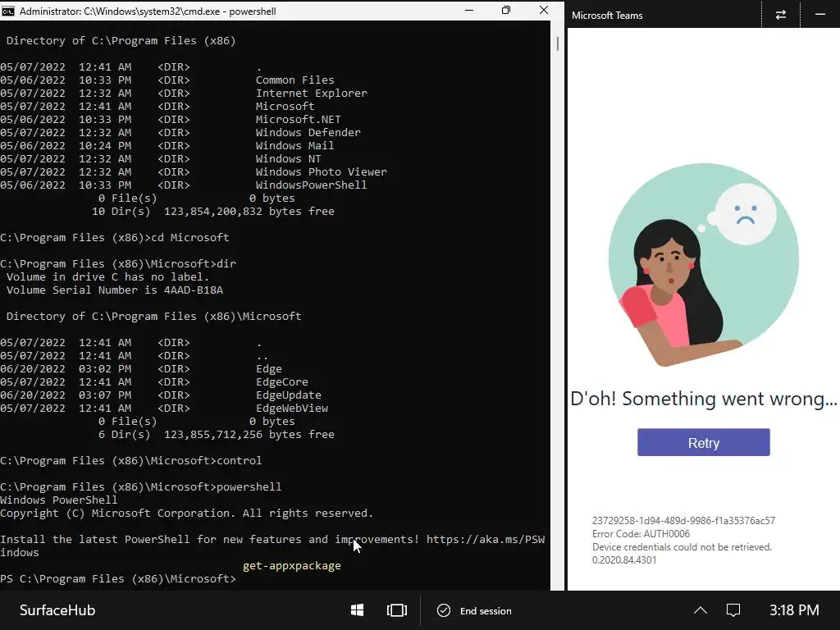840x630 pixels.
Task: Click the Windows Mail entry
Action: (x=294, y=146)
